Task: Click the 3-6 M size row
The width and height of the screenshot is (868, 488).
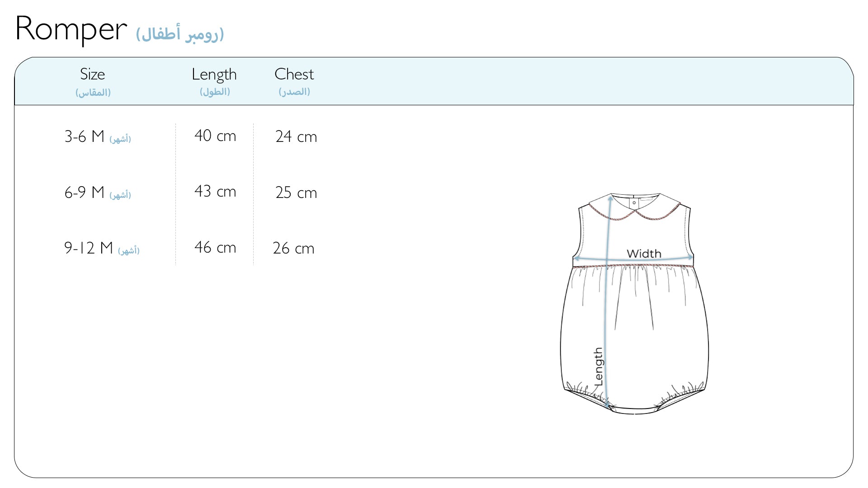Action: click(98, 136)
